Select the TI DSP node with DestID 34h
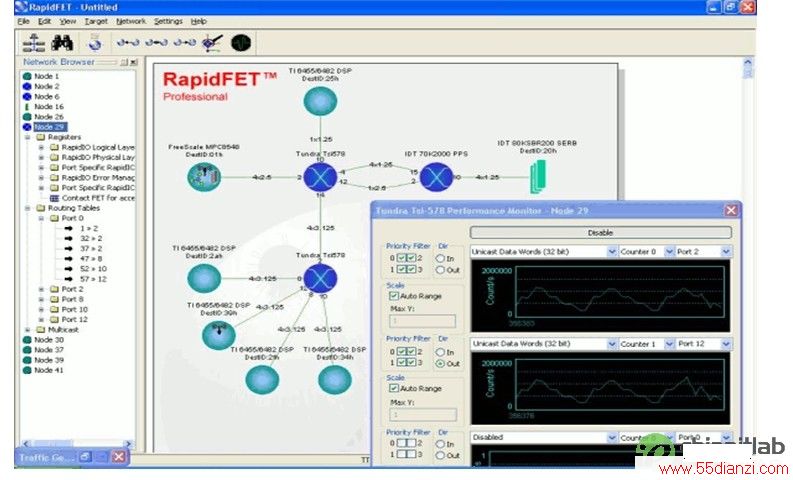793x480 pixels. 335,380
